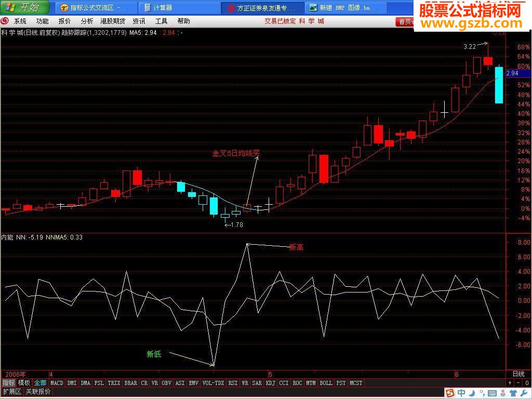Open the IME wrench settings icon
The image size is (532, 399).
(x=523, y=393)
